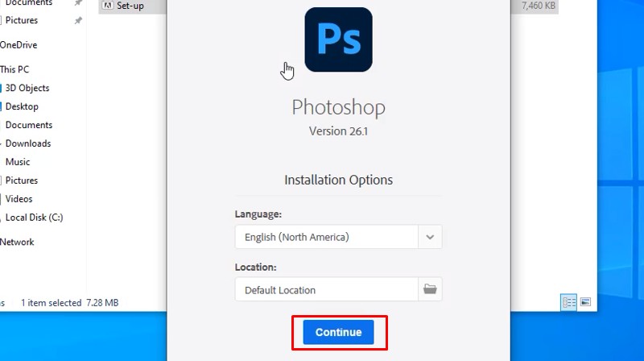The height and width of the screenshot is (361, 644).
Task: Select Local Disk (C:) drive
Action: (x=34, y=218)
